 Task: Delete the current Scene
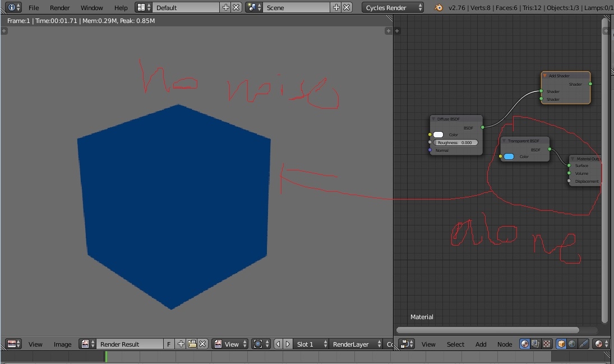[347, 7]
